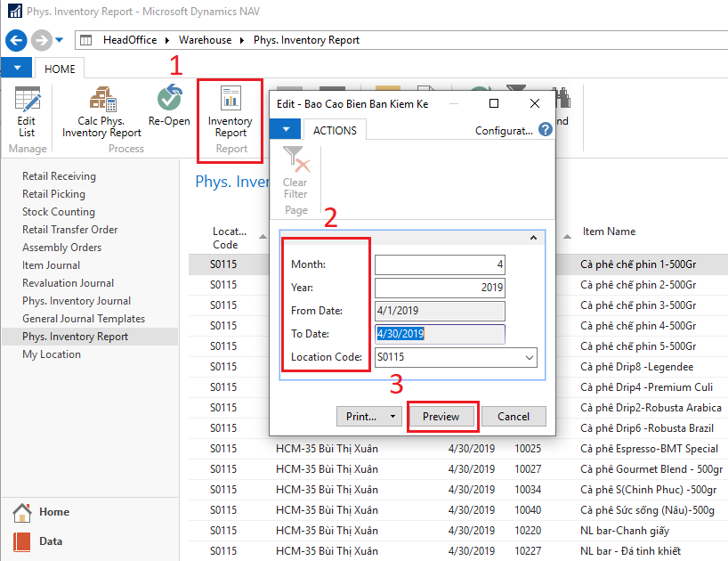Select row NL bar-Chanh giấy
The height and width of the screenshot is (561, 728).
coord(625,531)
